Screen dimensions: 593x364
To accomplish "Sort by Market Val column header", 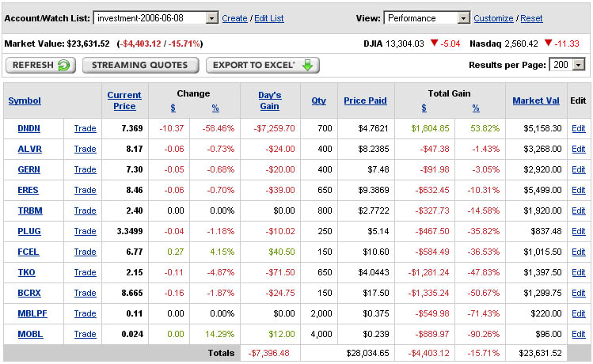I will [536, 100].
